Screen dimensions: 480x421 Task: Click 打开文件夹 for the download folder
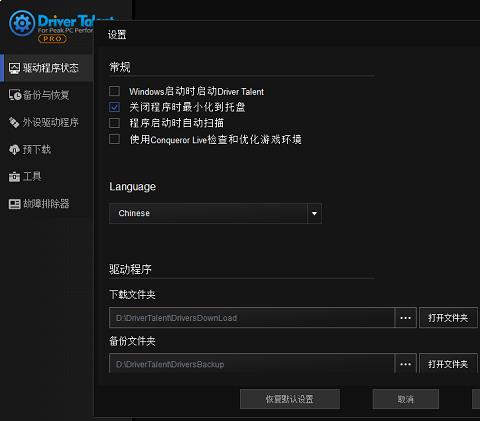point(448,318)
